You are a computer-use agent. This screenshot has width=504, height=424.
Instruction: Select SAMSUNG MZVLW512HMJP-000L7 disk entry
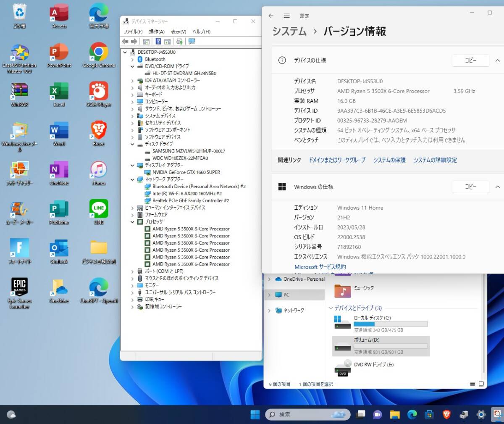189,151
